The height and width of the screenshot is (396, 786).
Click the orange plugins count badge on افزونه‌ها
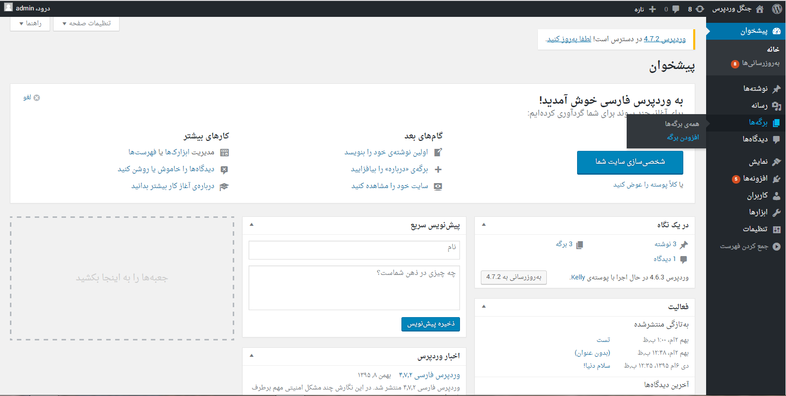[x=735, y=179]
